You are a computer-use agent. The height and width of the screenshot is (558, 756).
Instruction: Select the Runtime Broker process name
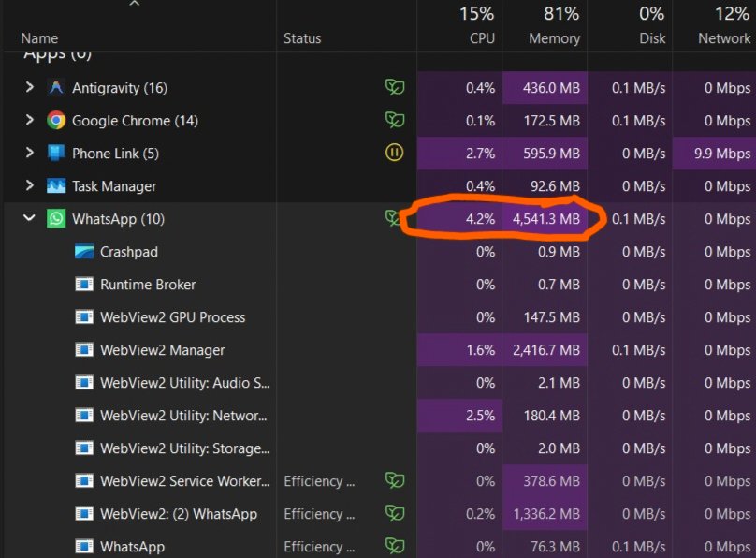(148, 285)
